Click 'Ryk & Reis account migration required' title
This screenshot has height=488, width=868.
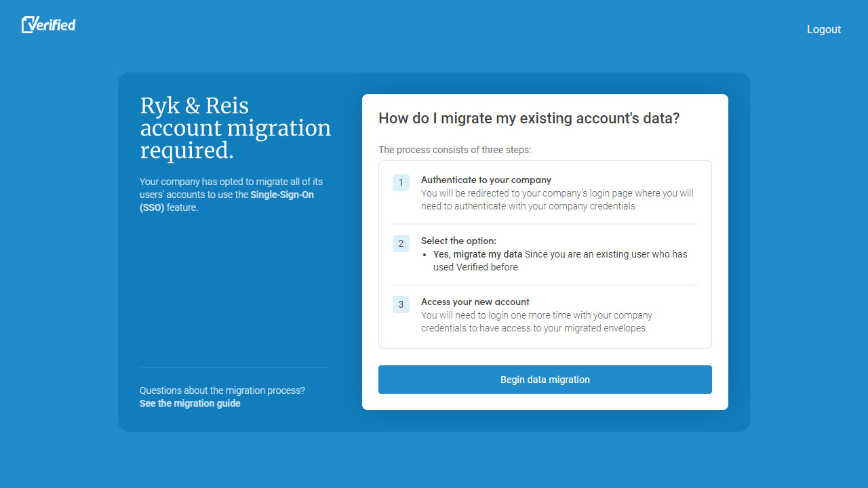[235, 128]
